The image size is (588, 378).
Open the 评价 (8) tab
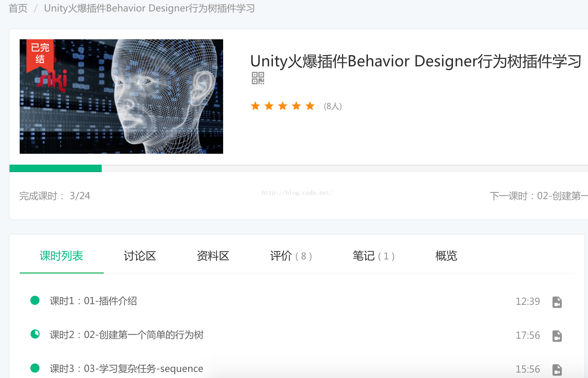291,256
